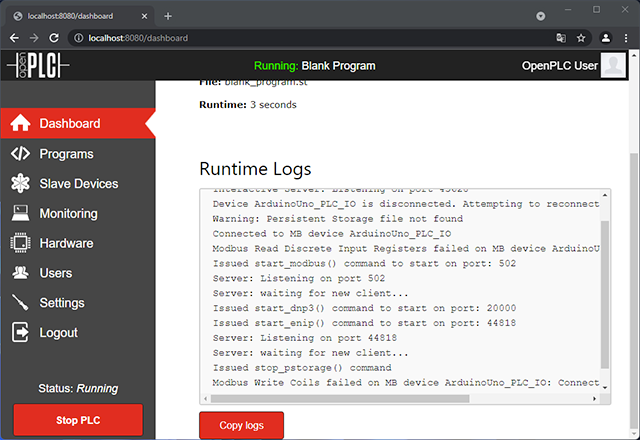Click the Logout door icon

pyautogui.click(x=20, y=332)
